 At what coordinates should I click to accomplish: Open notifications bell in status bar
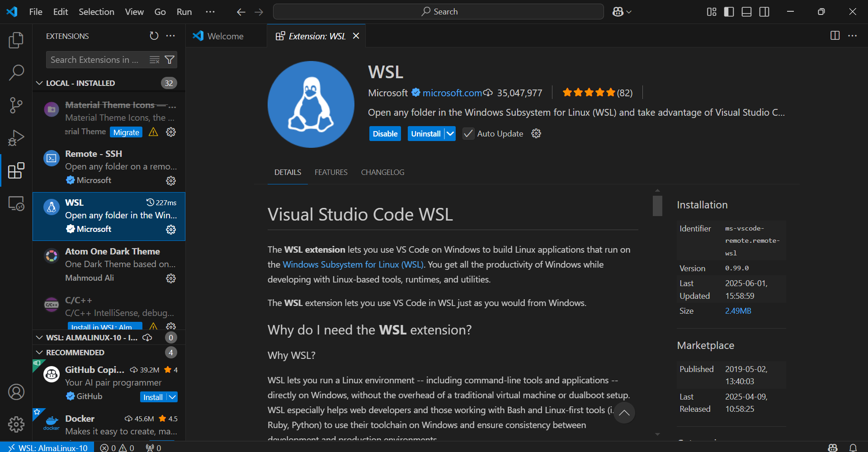pyautogui.click(x=853, y=447)
